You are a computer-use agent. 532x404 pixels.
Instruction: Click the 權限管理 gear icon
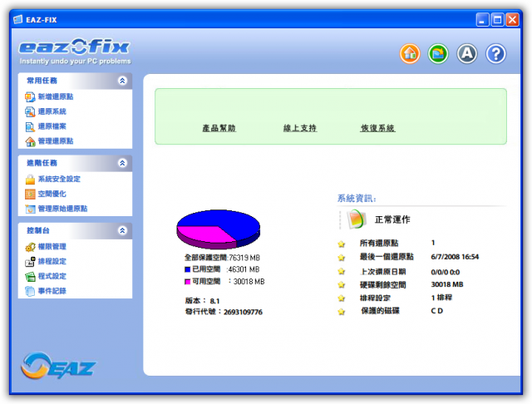[x=30, y=247]
